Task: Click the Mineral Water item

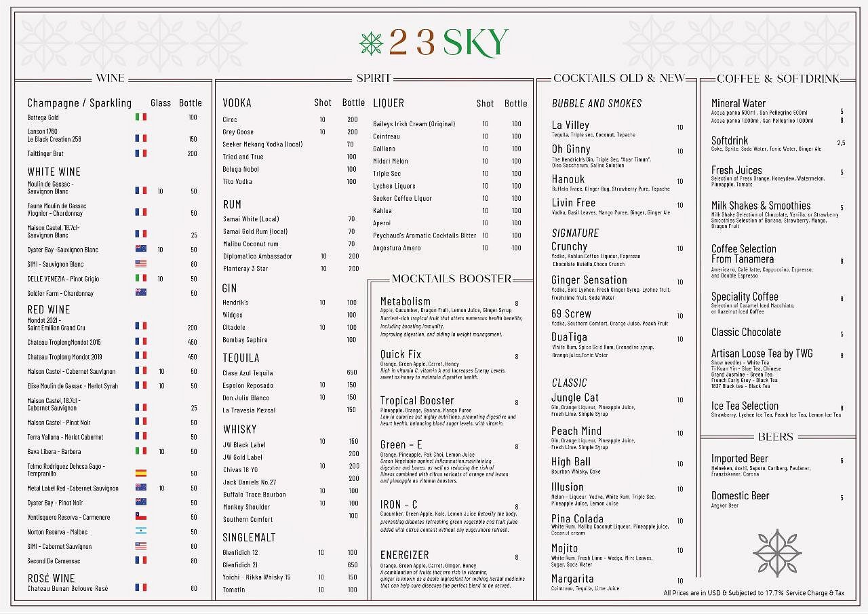Action: coord(738,103)
